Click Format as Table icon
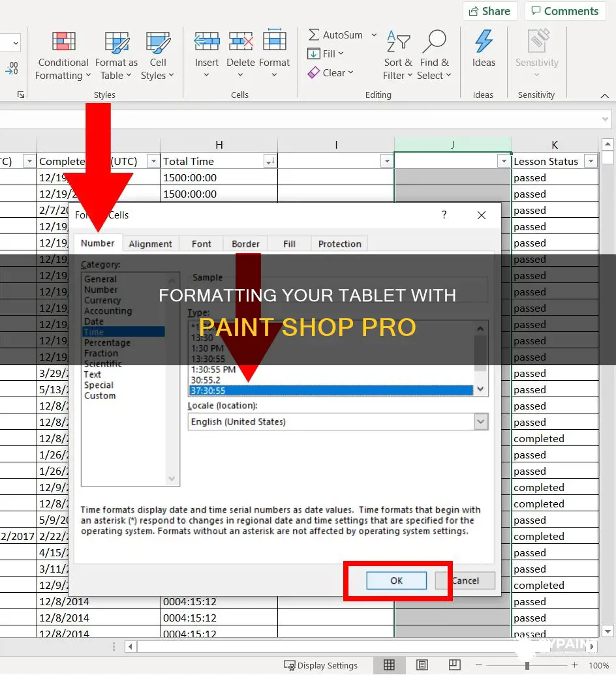616x675 pixels. 117,42
